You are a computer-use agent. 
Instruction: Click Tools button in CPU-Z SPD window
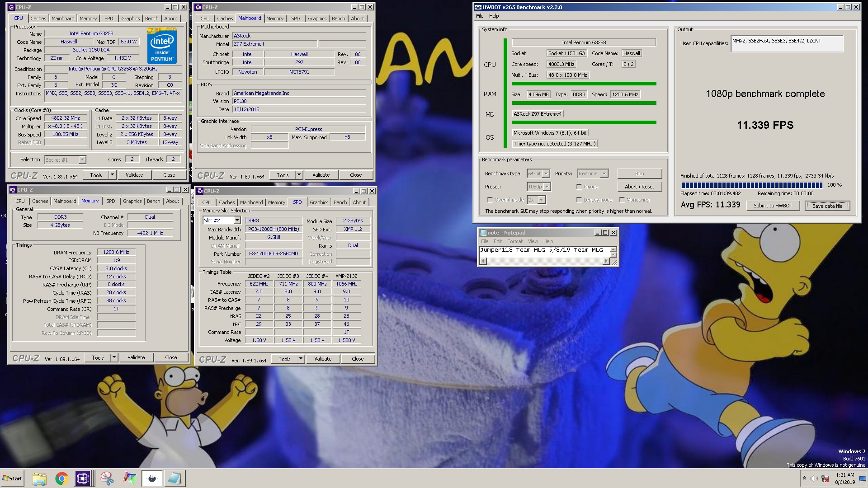coord(284,359)
